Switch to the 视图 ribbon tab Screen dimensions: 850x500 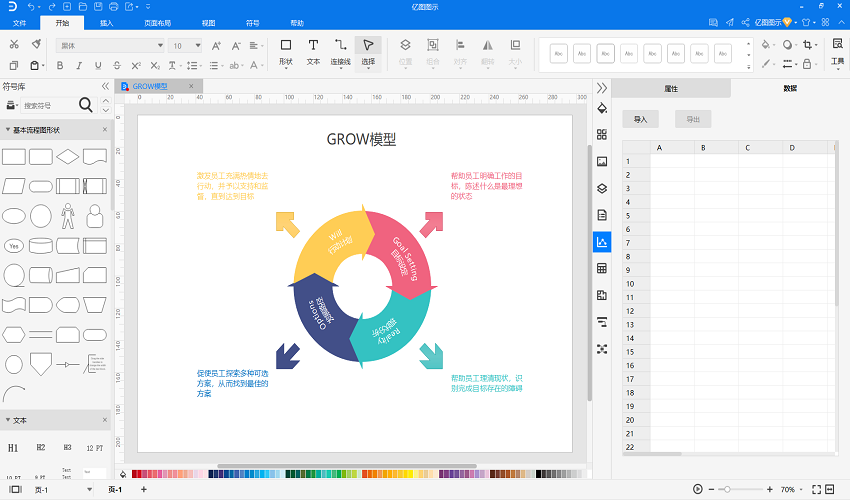[208, 23]
